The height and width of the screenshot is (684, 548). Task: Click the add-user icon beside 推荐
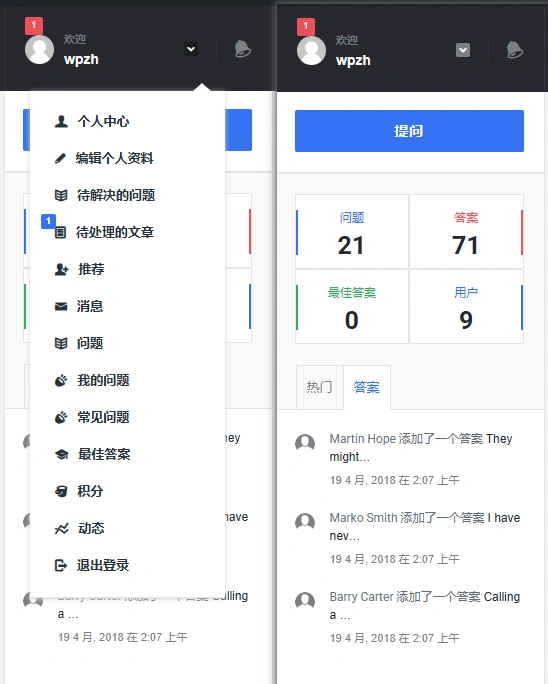coord(62,270)
